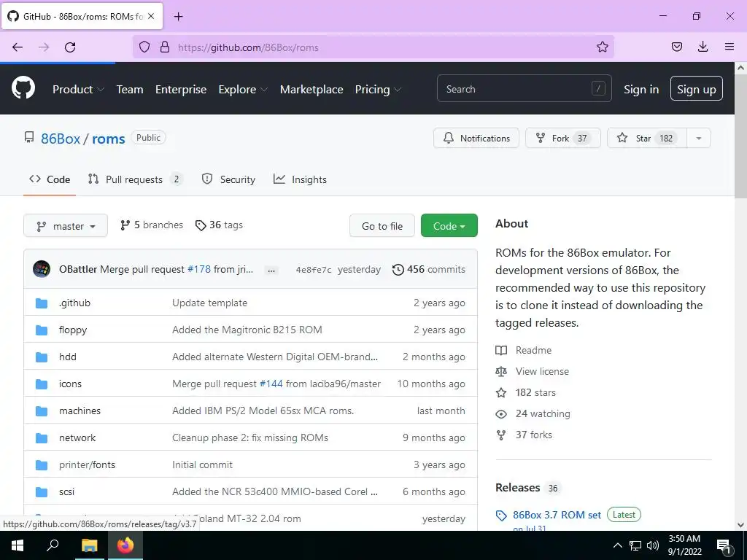747x560 pixels.
Task: Open a new browser tab with plus icon
Action: pyautogui.click(x=178, y=17)
